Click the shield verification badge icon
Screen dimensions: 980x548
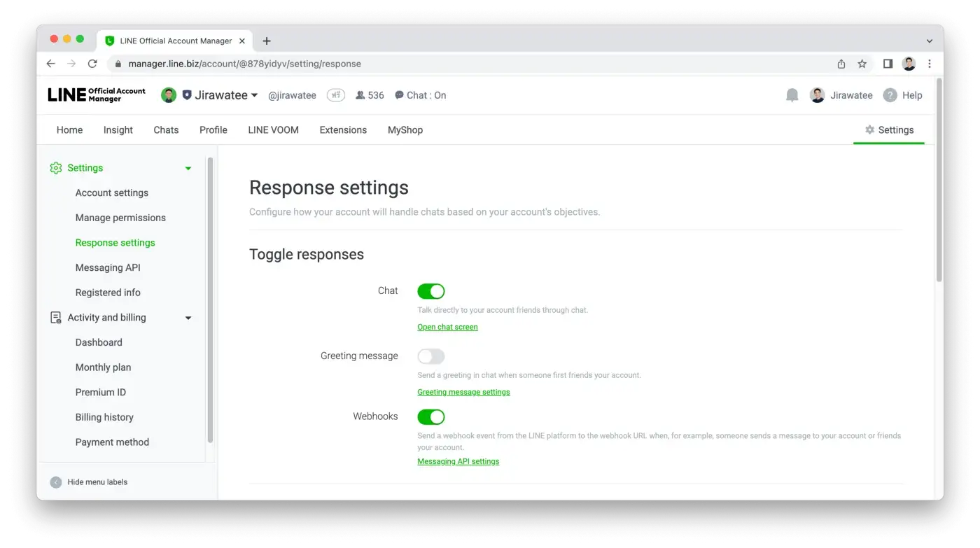pyautogui.click(x=187, y=95)
